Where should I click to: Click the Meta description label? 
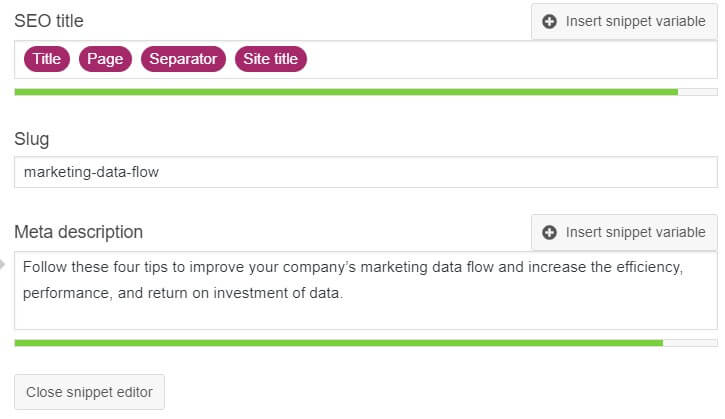[78, 232]
